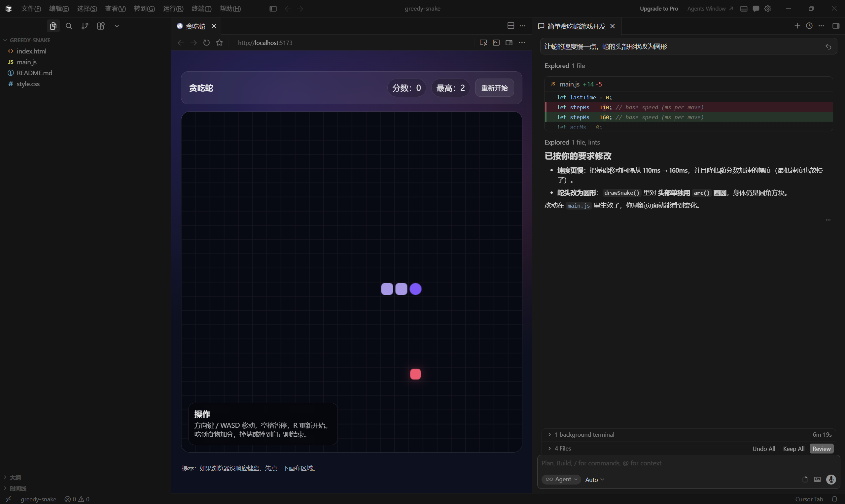
Task: Reload the localhost preview page
Action: pos(207,43)
